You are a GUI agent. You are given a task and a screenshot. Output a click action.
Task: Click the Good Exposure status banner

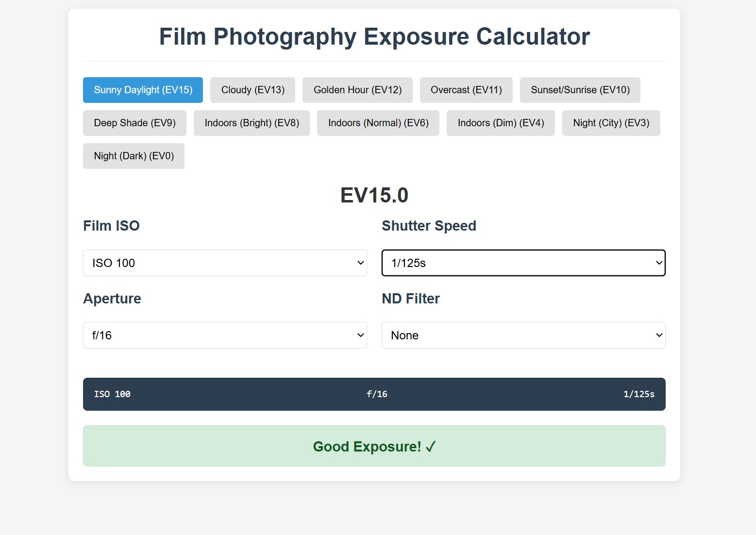[374, 446]
